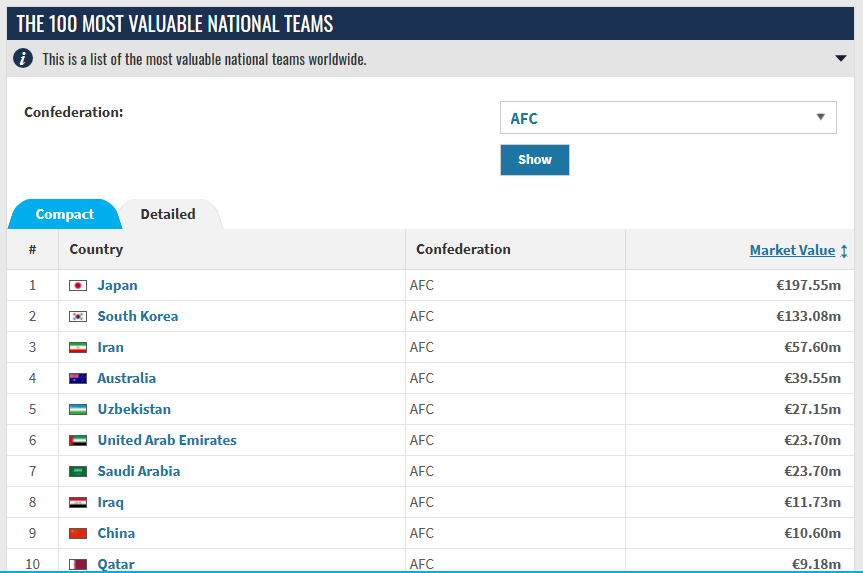Click Iraq's market value €11.73m

click(x=812, y=502)
